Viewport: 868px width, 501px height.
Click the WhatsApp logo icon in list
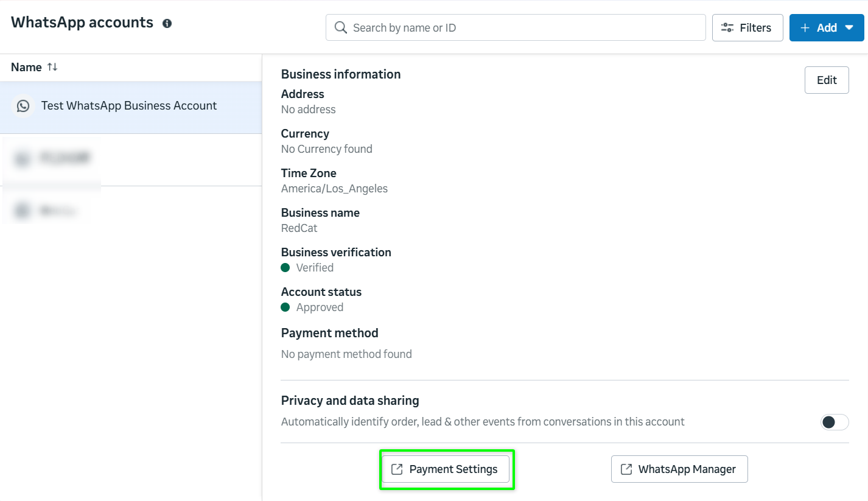point(23,106)
